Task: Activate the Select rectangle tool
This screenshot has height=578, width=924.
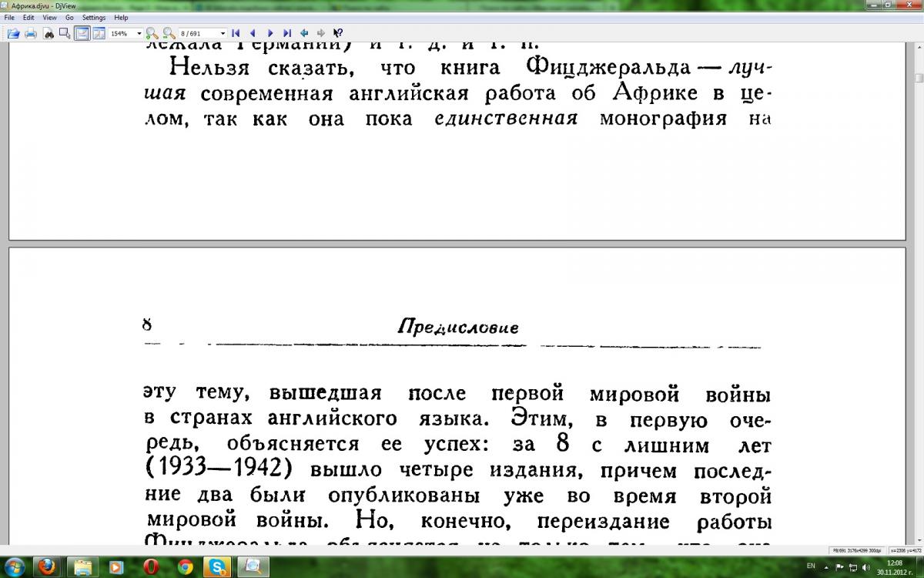Action: click(65, 33)
